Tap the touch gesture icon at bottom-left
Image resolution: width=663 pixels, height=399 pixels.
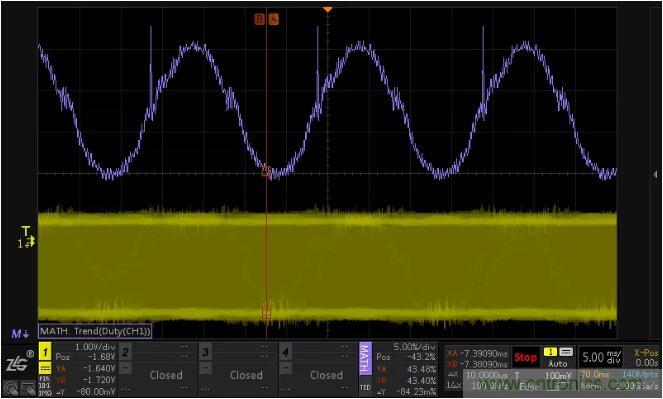click(11, 387)
